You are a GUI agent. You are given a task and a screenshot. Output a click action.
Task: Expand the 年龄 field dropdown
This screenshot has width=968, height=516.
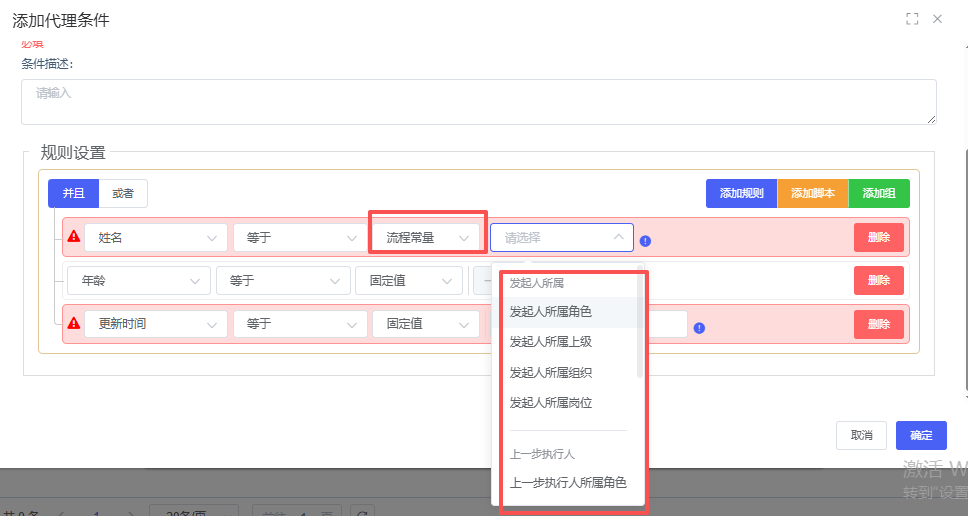point(138,281)
